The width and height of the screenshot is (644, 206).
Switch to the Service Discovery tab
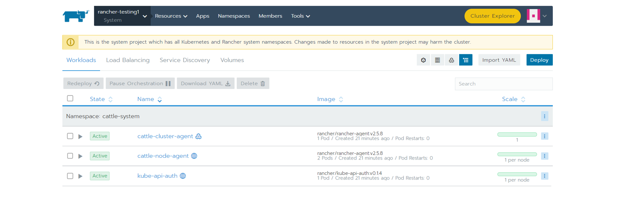185,60
